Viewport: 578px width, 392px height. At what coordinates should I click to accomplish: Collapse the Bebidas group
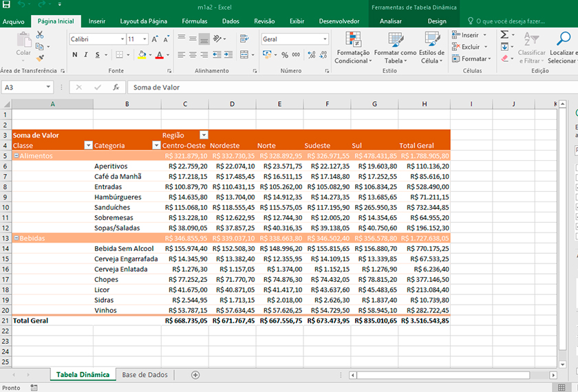(17, 239)
